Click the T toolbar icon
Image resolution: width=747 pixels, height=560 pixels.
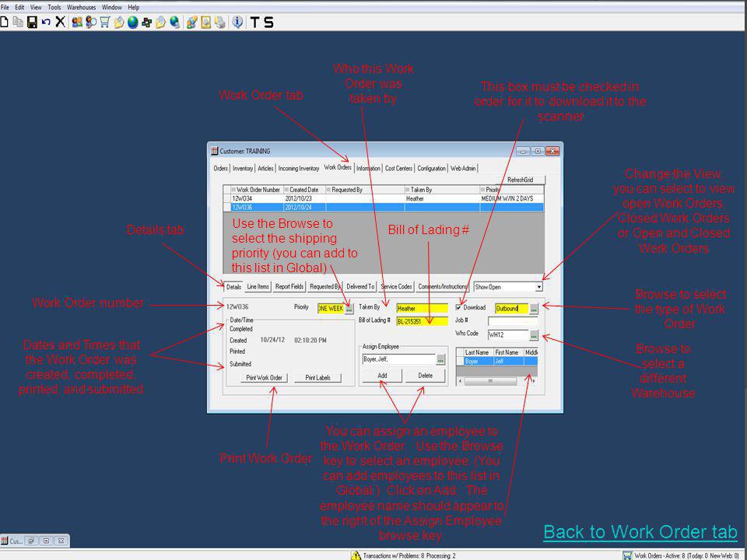tap(255, 22)
